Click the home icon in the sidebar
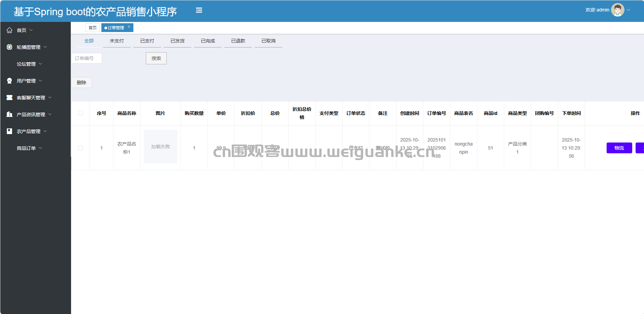Image resolution: width=644 pixels, height=314 pixels. [9, 30]
